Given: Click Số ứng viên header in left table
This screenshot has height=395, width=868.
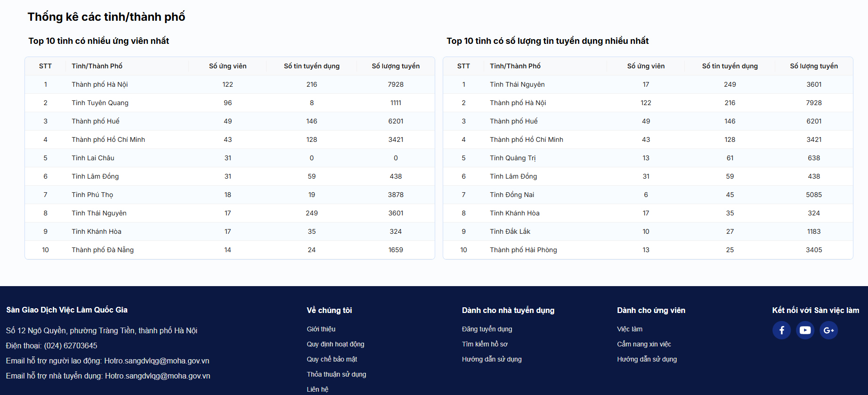Looking at the screenshot, I should (x=227, y=66).
